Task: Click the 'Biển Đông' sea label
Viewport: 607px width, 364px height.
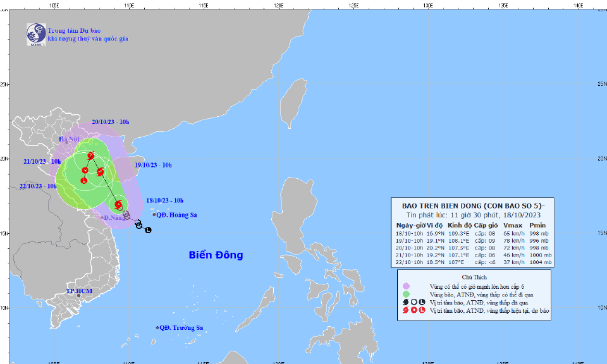Action: 216,255
